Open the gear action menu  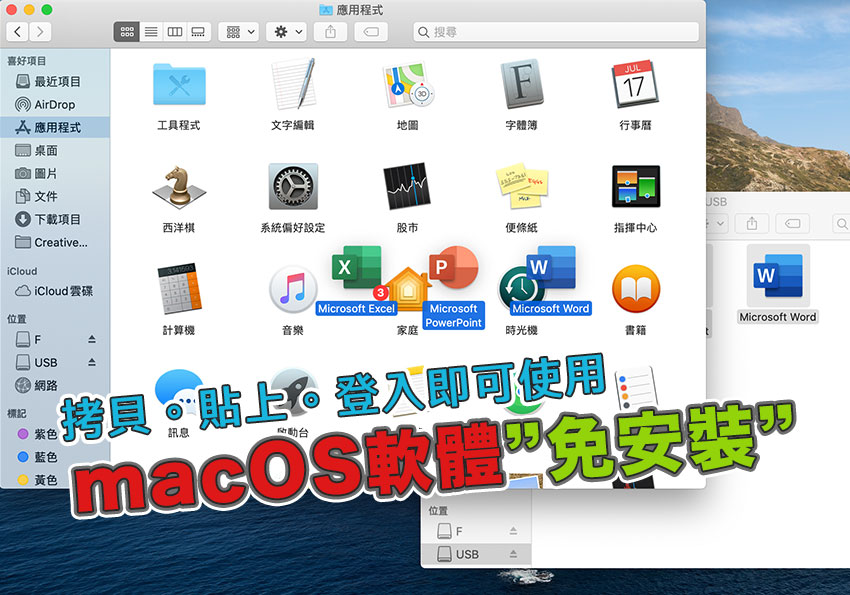point(287,32)
